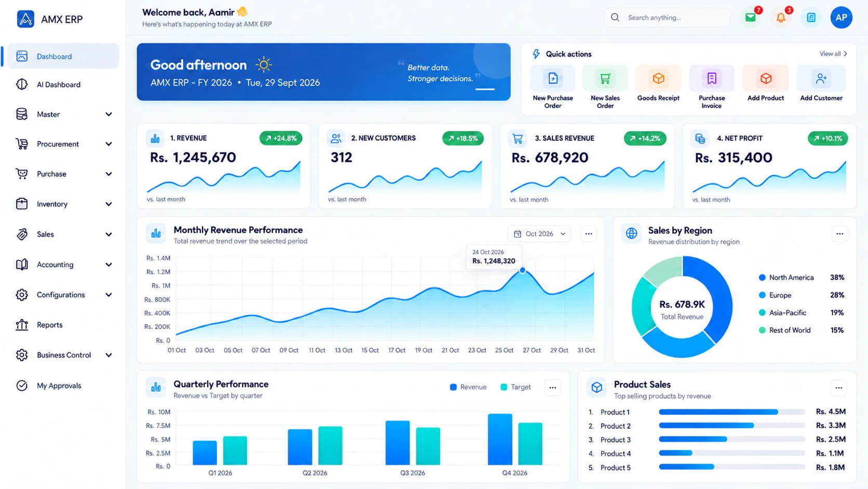Select Inventory in the sidebar
Image resolution: width=868 pixels, height=489 pixels.
[x=62, y=204]
